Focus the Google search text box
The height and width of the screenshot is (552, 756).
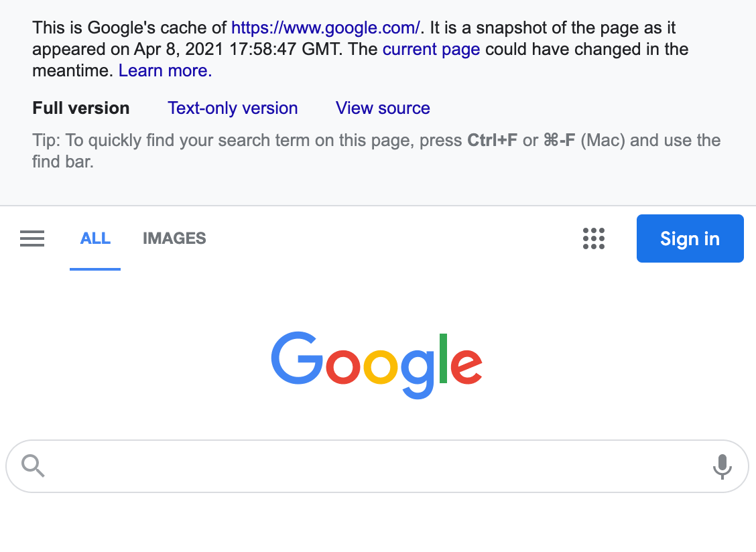pyautogui.click(x=377, y=466)
